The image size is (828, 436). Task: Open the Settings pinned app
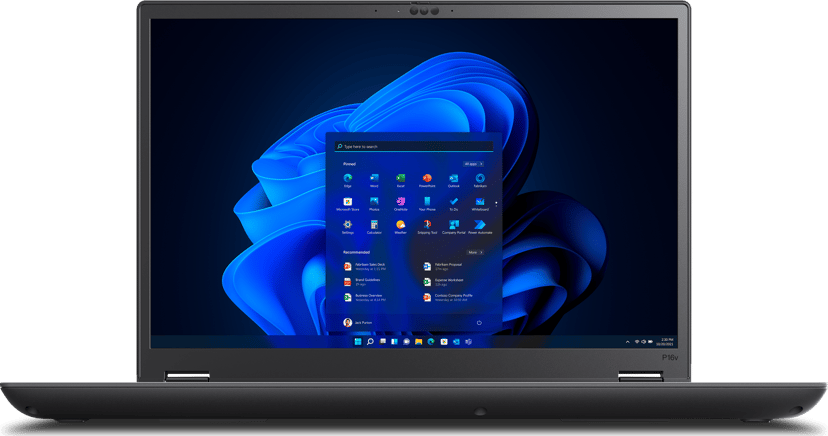[347, 226]
